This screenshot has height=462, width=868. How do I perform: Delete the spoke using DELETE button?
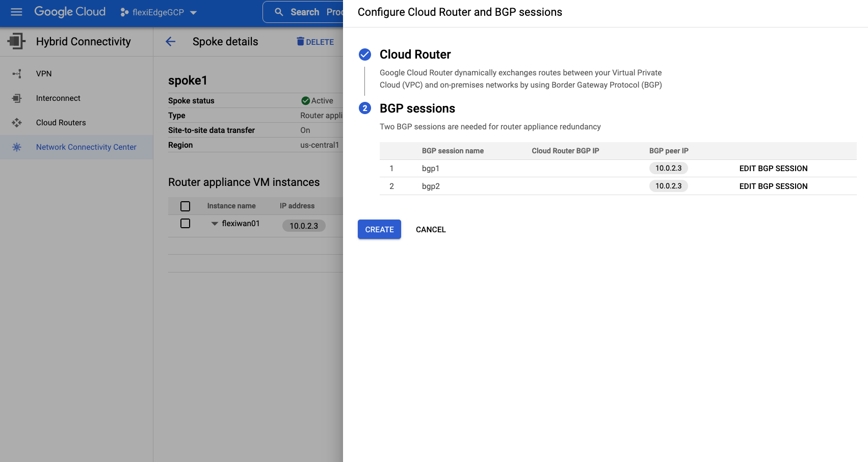(x=315, y=42)
